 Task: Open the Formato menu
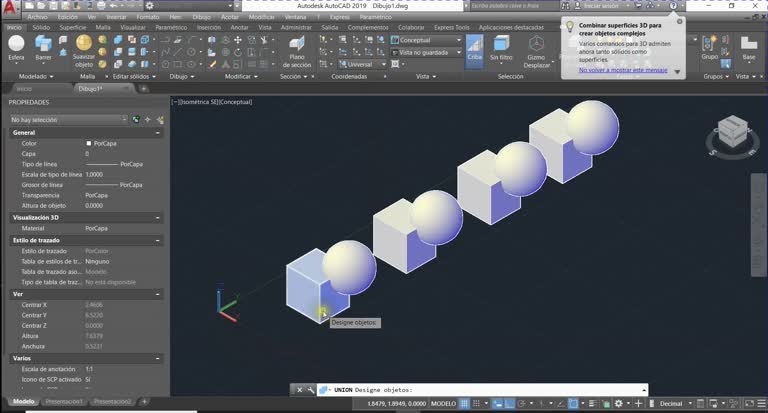pos(147,17)
